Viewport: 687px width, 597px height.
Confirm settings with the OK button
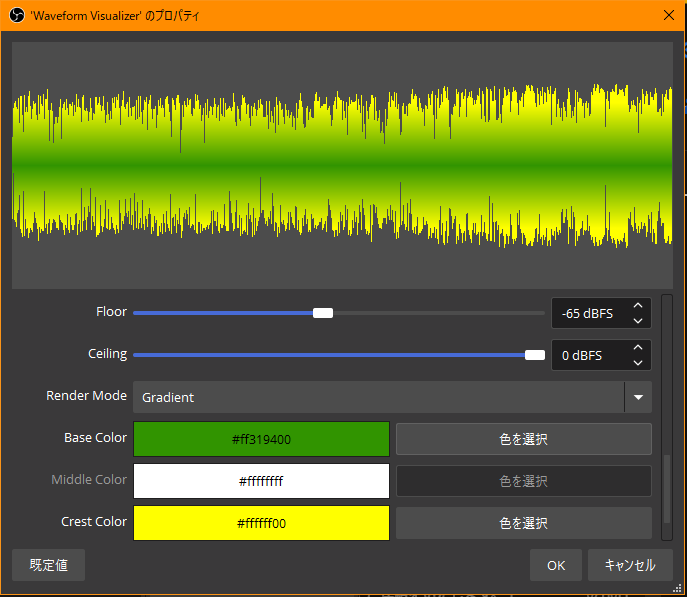(x=556, y=565)
